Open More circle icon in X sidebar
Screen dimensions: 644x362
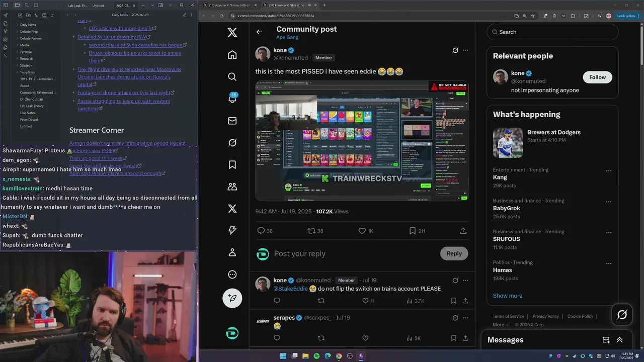pyautogui.click(x=232, y=275)
